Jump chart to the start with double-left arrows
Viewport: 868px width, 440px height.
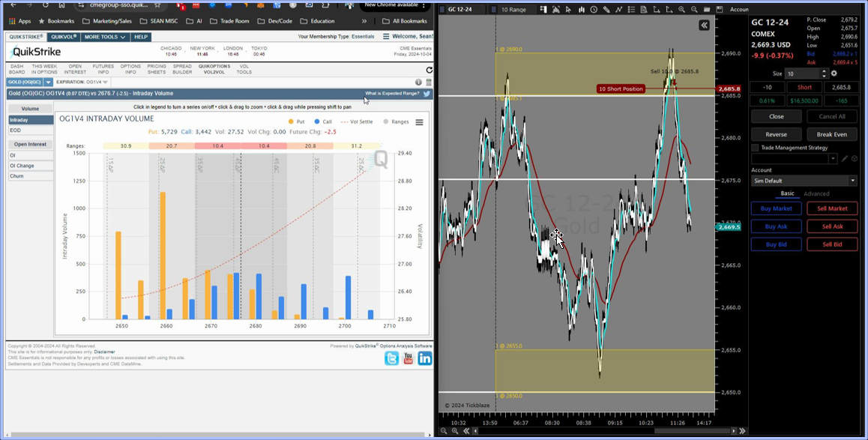(466, 430)
